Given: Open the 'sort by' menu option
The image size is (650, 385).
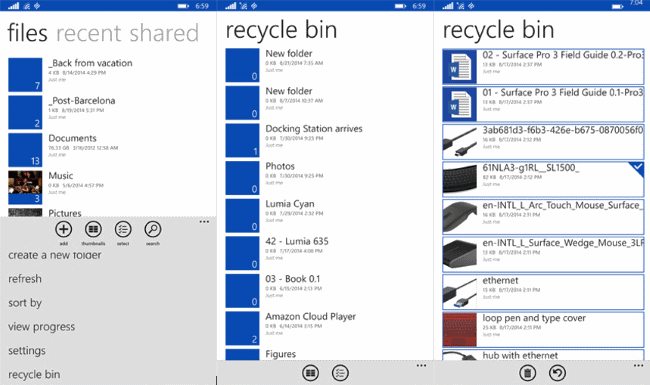Looking at the screenshot, I should (25, 303).
